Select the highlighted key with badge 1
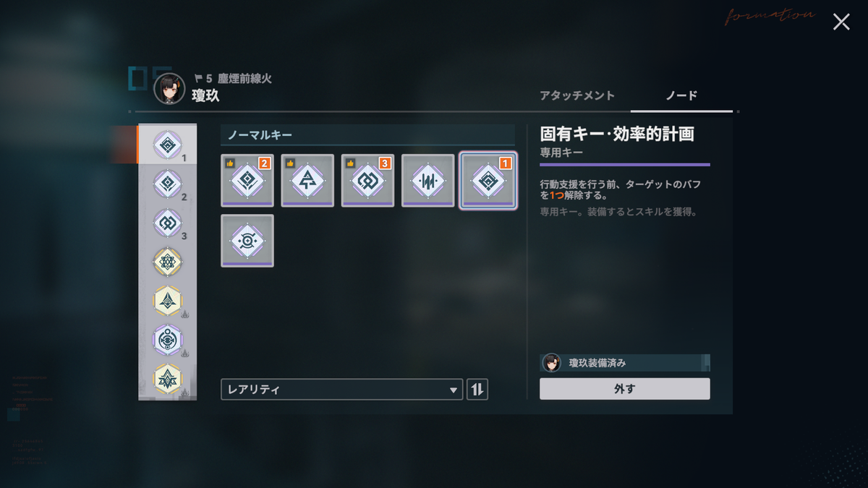Screen dimensions: 868x488 point(488,181)
